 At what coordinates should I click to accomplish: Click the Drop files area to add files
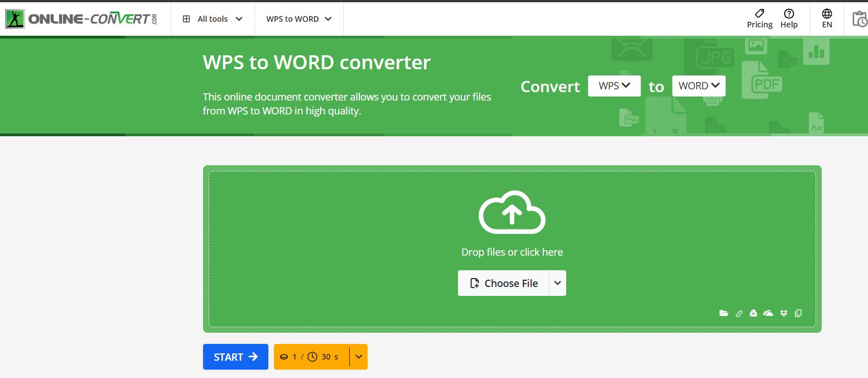[x=512, y=251]
